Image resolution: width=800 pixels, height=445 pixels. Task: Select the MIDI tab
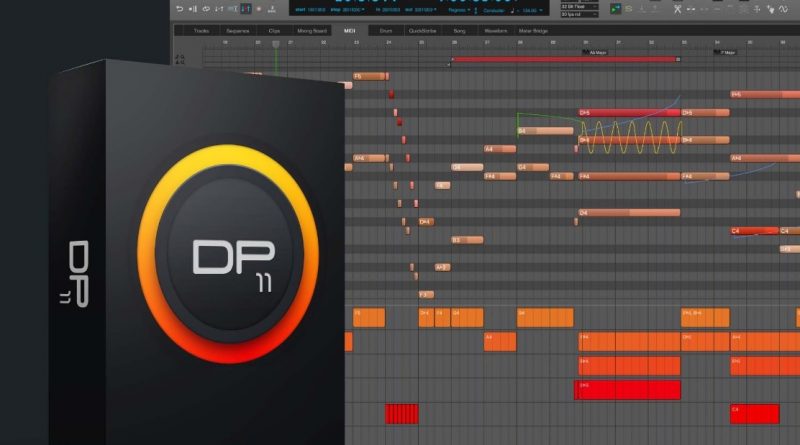349,31
